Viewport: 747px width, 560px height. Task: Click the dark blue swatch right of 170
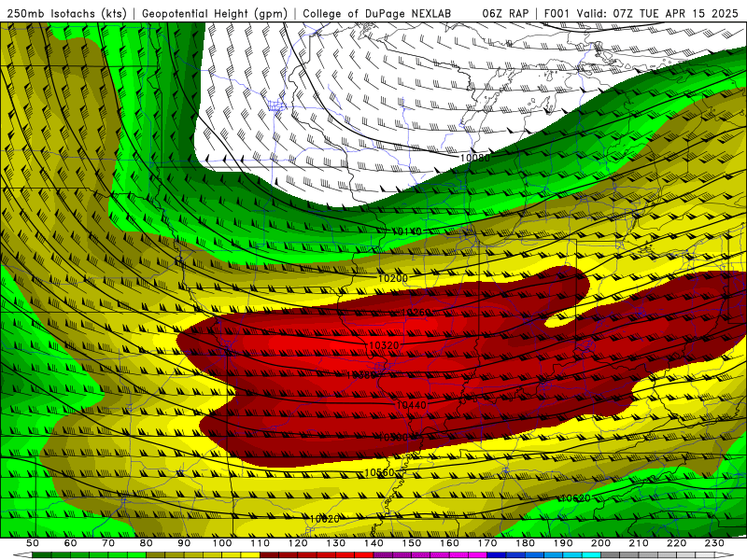[x=497, y=555]
